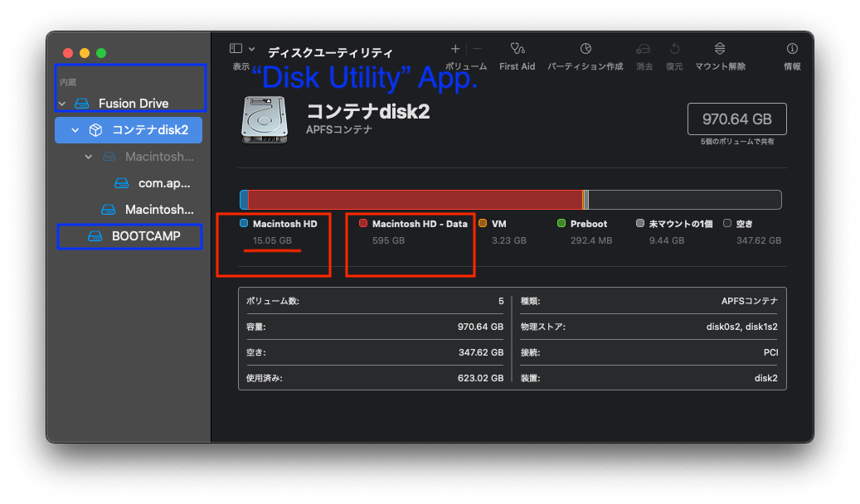Screen dimensions: 860x504
Task: Click the blue Macintosh HD legend swatch
Action: [x=244, y=223]
